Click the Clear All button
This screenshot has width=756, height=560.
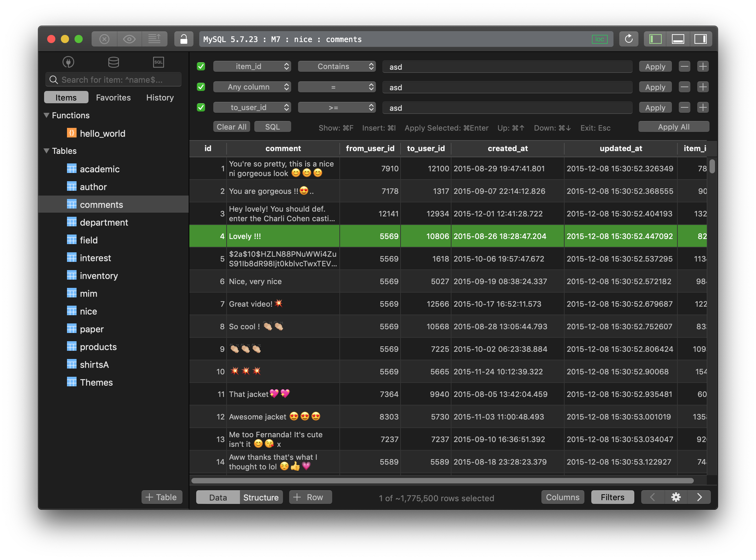(231, 126)
